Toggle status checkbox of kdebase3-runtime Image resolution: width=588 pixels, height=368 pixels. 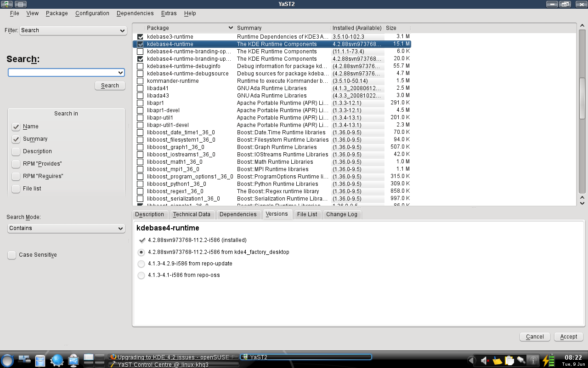click(140, 37)
